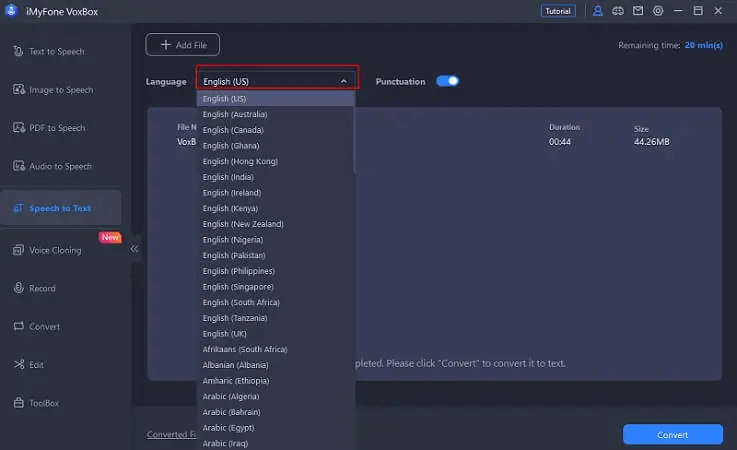Go to Image to Speech
Image resolution: width=737 pixels, height=450 pixels.
60,90
